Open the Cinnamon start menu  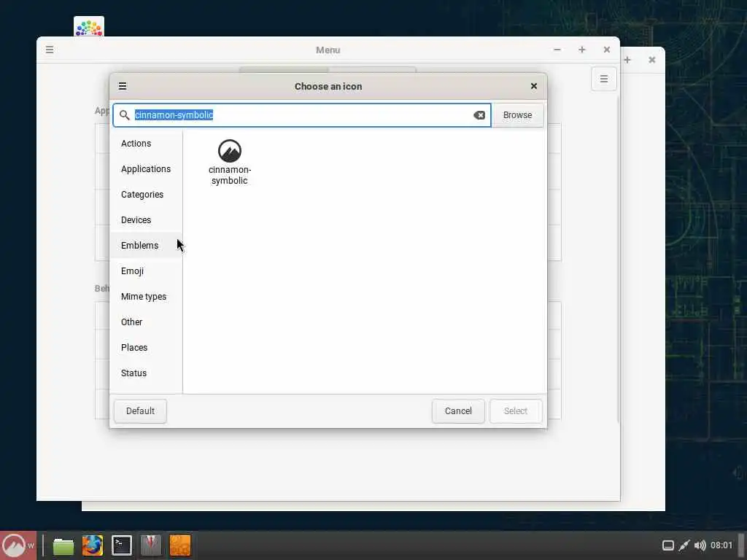click(18, 545)
